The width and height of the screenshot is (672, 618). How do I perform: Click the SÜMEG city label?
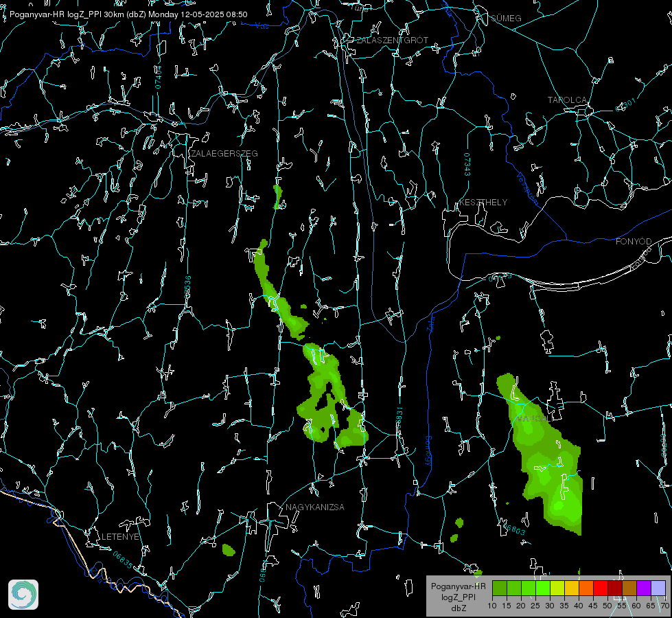pos(506,19)
